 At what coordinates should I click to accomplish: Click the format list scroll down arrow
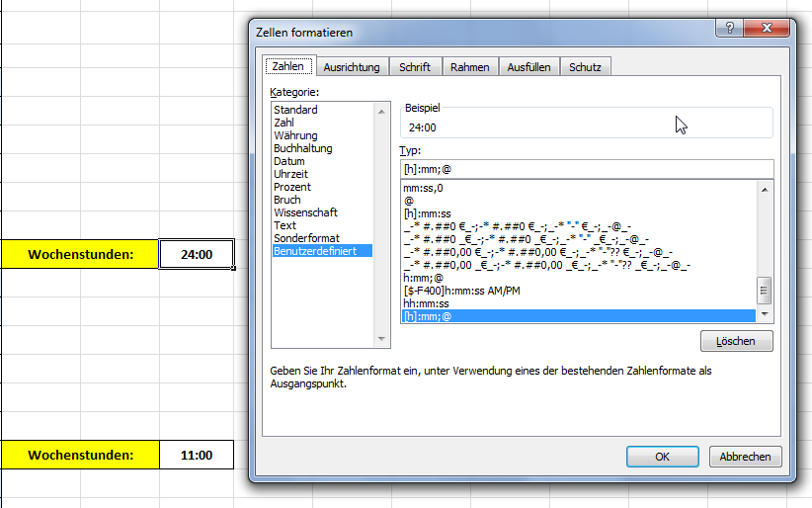(765, 314)
